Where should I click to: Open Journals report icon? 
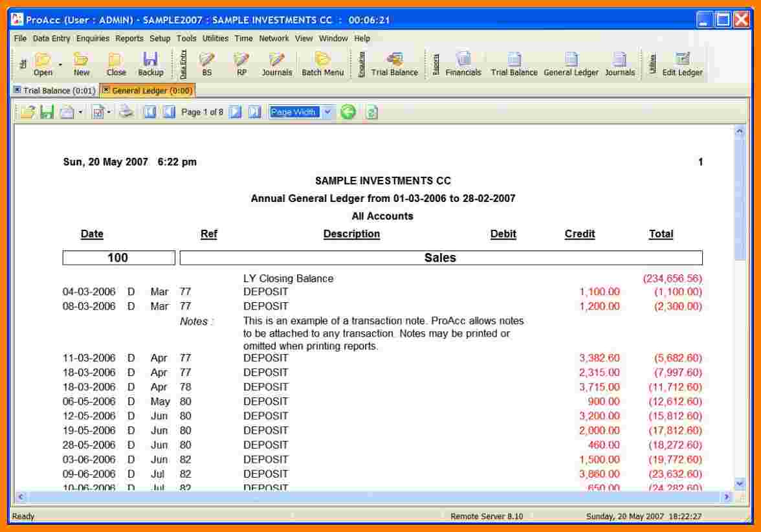coord(620,64)
